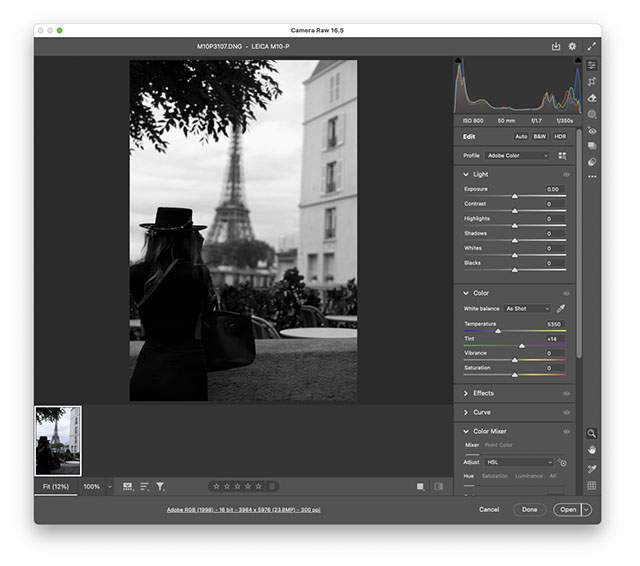The width and height of the screenshot is (640, 566).
Task: Open Camera Raw preferences gear
Action: pyautogui.click(x=572, y=47)
